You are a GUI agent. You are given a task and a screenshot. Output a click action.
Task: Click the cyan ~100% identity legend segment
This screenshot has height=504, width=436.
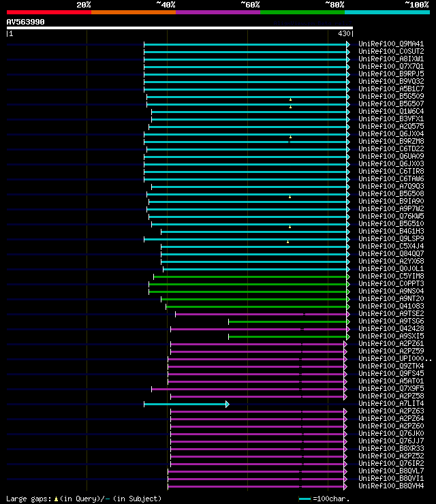pos(387,12)
